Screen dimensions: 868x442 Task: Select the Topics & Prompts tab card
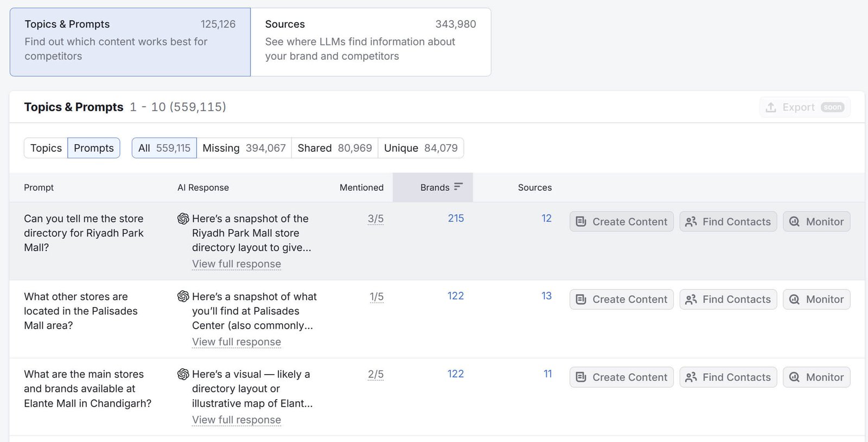[x=130, y=42]
